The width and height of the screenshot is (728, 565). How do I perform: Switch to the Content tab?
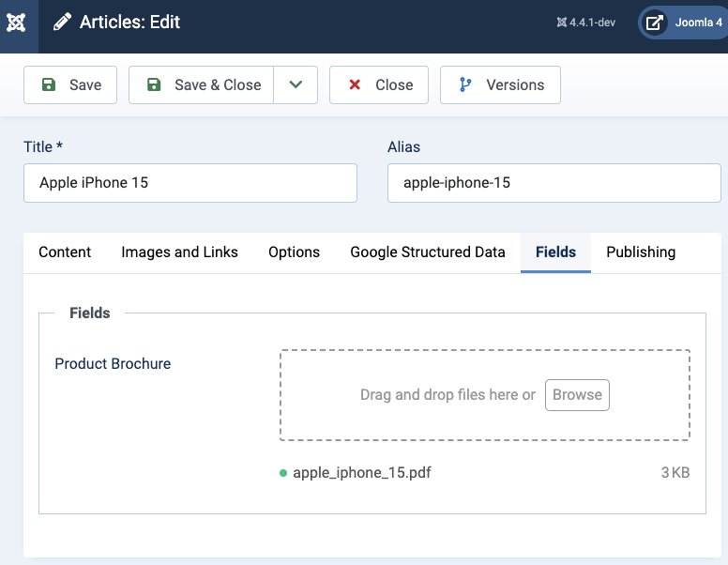tap(65, 252)
